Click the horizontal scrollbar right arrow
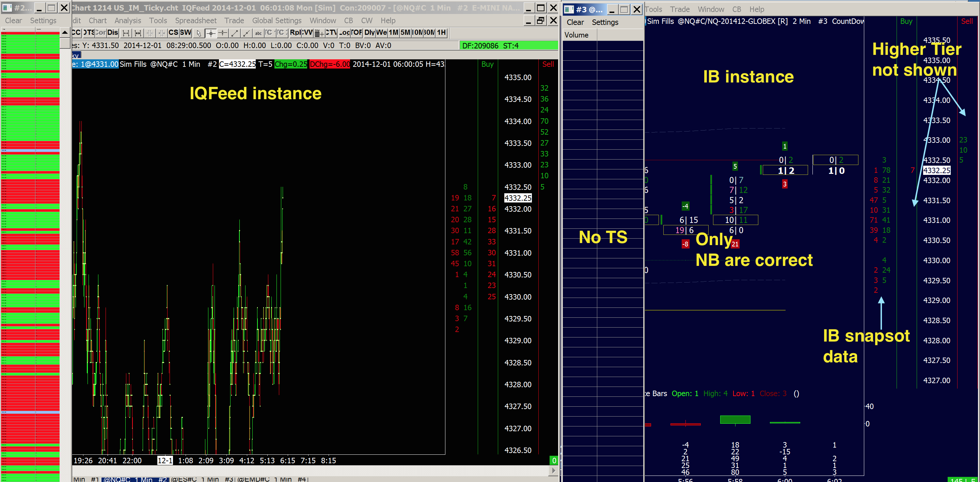Viewport: 980px width, 482px height. [554, 470]
